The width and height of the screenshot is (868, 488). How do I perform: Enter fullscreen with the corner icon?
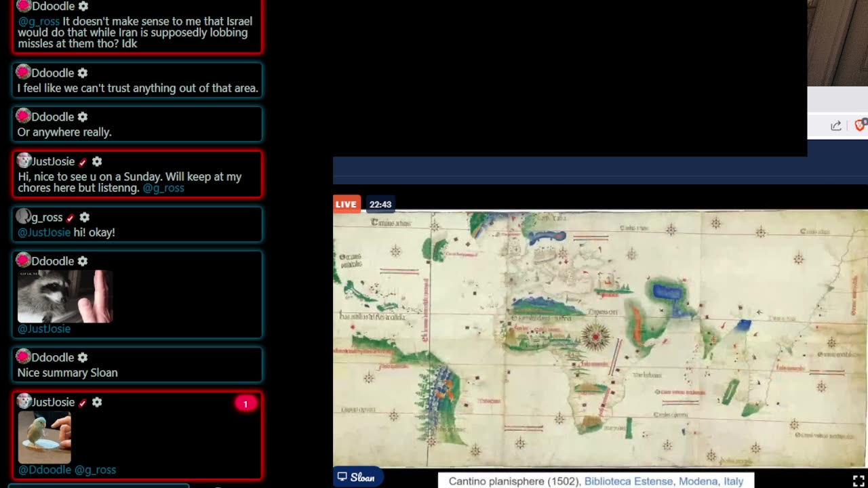point(859,481)
